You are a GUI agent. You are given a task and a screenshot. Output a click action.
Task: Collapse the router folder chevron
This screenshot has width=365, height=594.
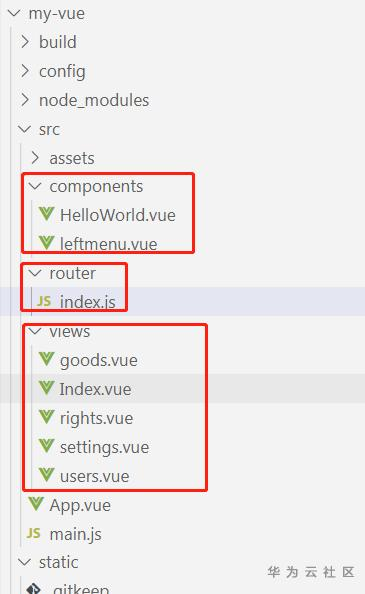[35, 273]
